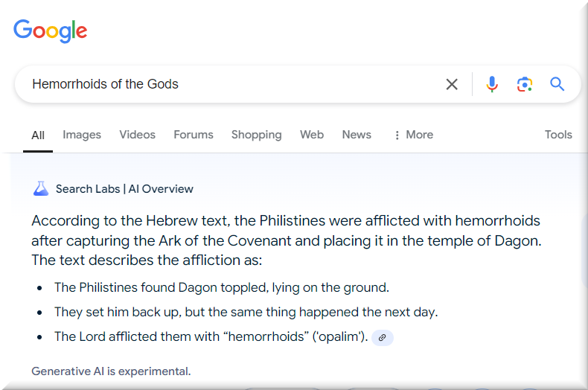
Task: Switch to the Images tab
Action: (x=82, y=135)
